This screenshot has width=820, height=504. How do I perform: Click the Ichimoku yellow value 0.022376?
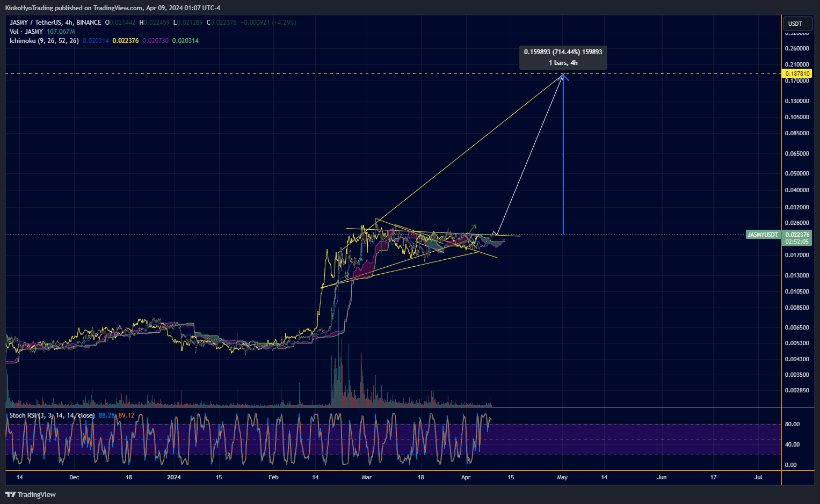[126, 41]
